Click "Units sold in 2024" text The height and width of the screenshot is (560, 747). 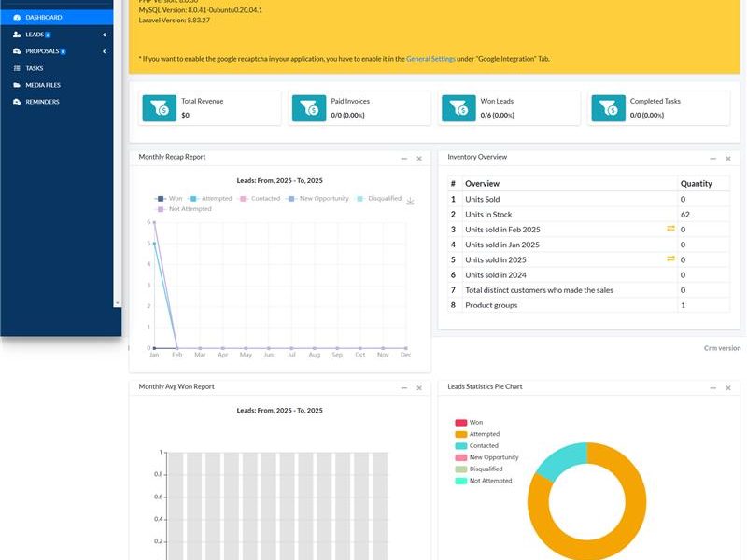click(496, 274)
